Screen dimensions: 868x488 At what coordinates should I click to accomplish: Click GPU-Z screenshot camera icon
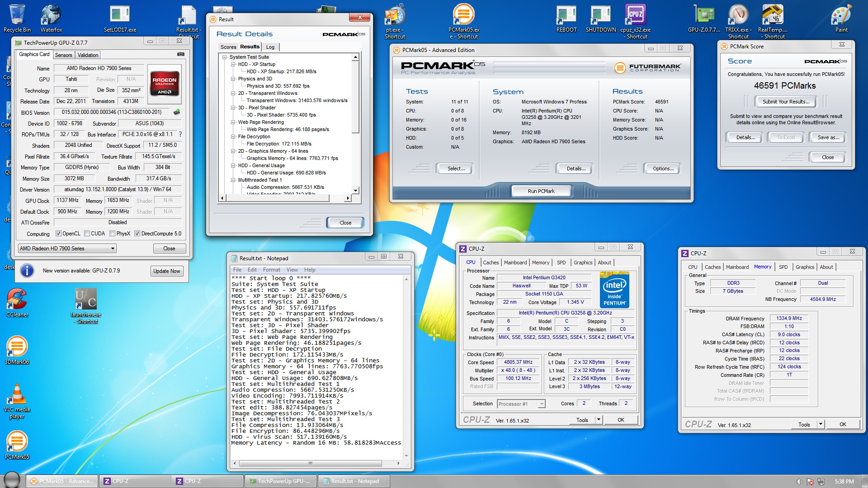point(180,54)
